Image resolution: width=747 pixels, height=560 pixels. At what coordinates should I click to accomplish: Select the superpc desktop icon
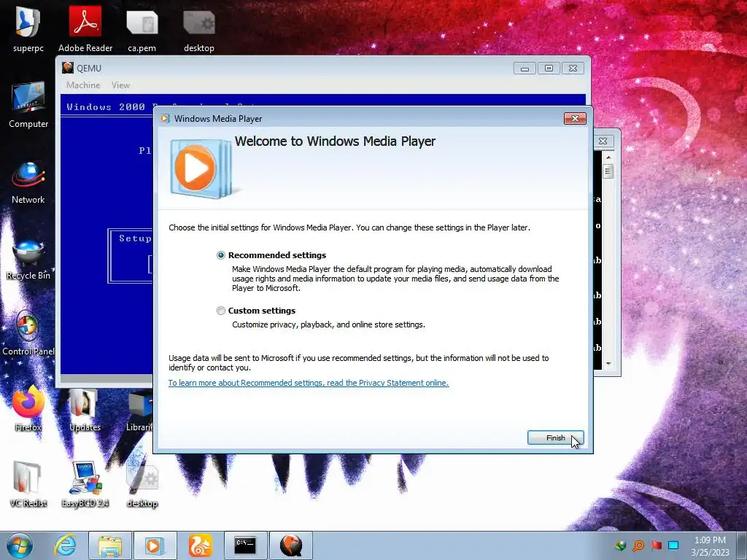coord(28,29)
